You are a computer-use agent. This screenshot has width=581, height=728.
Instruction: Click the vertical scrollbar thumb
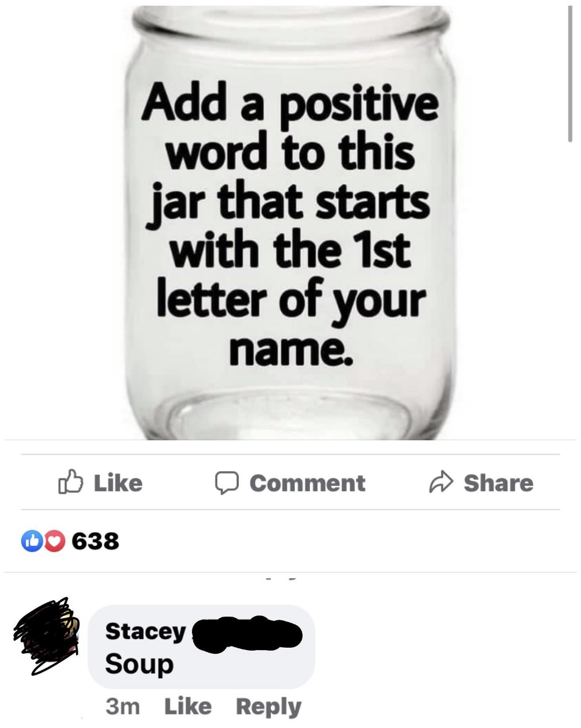coord(570,74)
